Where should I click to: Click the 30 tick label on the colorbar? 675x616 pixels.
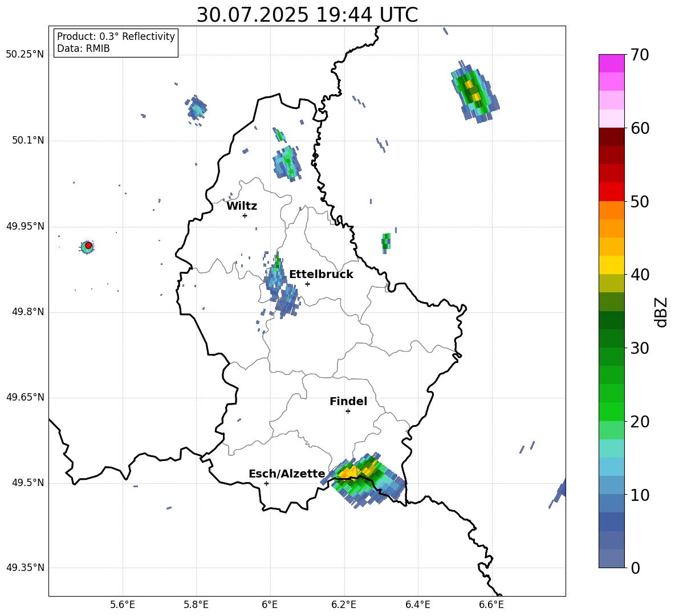point(640,348)
